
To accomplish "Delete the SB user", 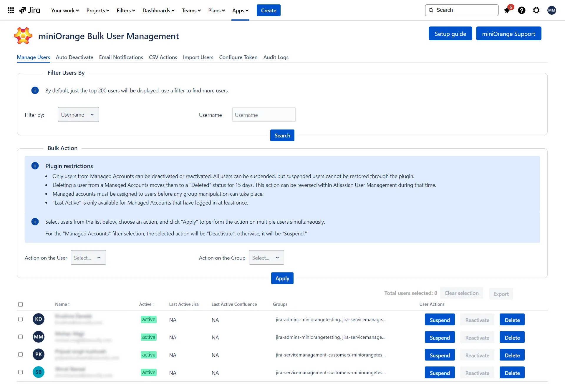I will pyautogui.click(x=512, y=373).
